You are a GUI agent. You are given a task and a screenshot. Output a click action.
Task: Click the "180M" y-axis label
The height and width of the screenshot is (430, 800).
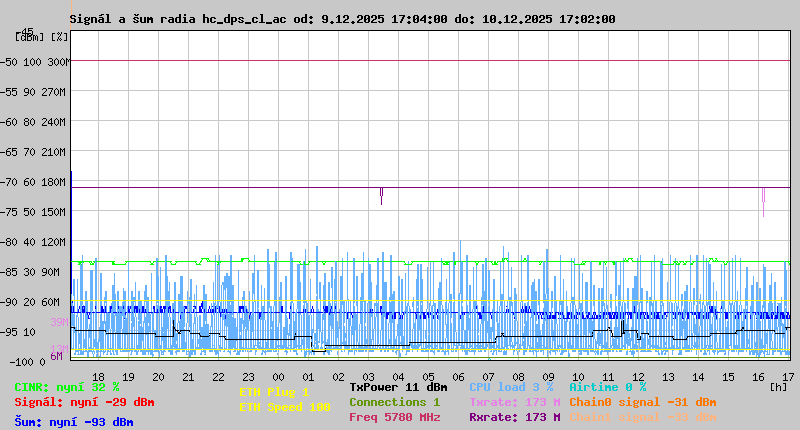pyautogui.click(x=56, y=183)
